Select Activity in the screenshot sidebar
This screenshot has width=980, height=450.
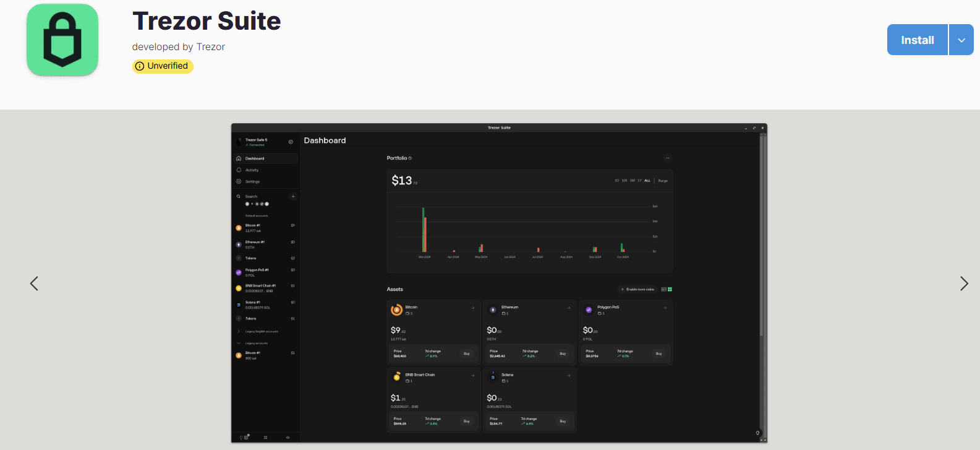tap(266, 170)
